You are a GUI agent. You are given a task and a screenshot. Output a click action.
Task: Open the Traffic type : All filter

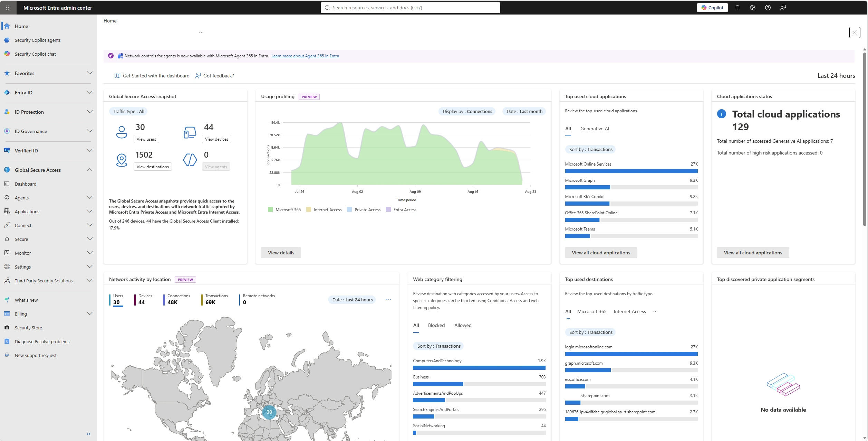[x=129, y=111]
